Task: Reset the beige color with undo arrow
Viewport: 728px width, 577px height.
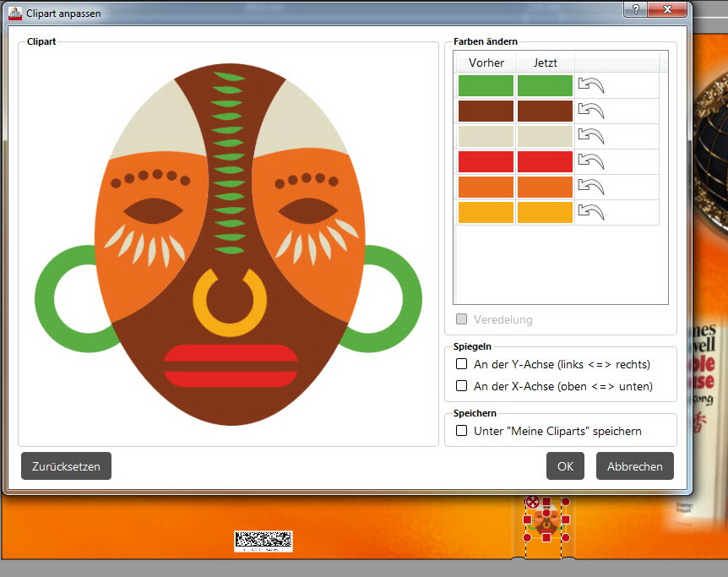Action: [591, 136]
